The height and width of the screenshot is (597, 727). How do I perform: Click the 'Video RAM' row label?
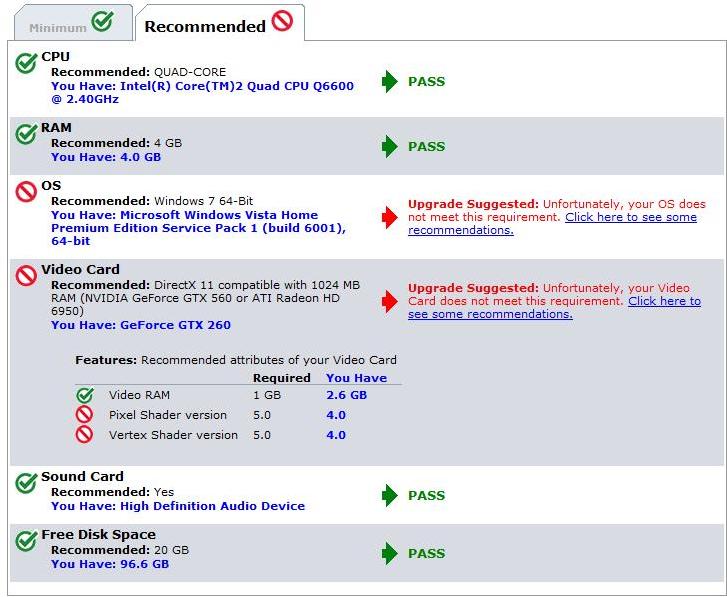(x=140, y=395)
